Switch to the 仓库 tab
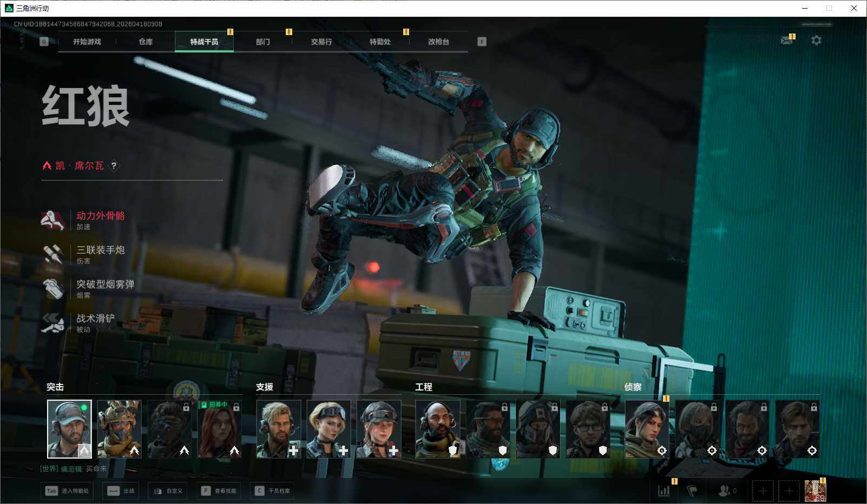The width and height of the screenshot is (867, 504). click(x=146, y=42)
